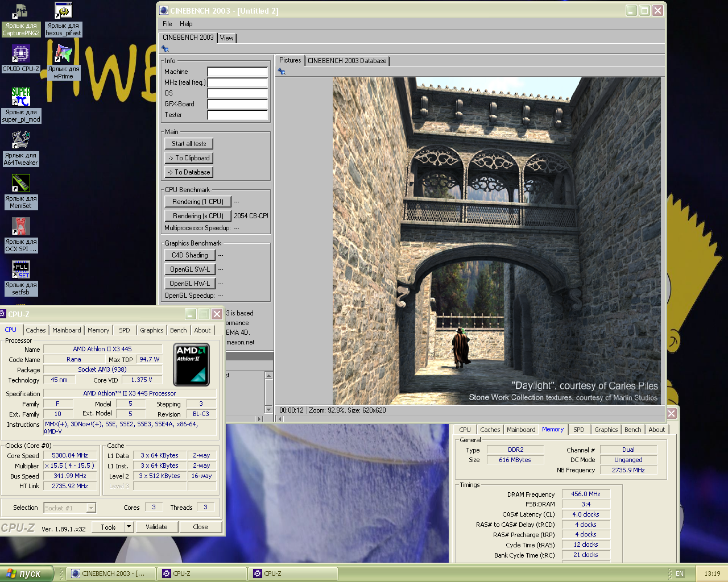The image size is (728, 582).
Task: Click the CINEBENCH log scrollbar up arrow
Action: coord(269,375)
